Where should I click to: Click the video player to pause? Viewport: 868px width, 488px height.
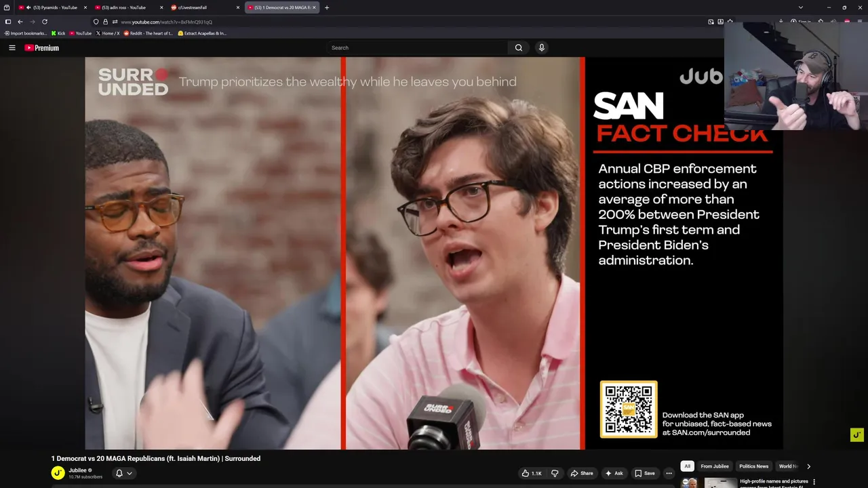click(433, 253)
